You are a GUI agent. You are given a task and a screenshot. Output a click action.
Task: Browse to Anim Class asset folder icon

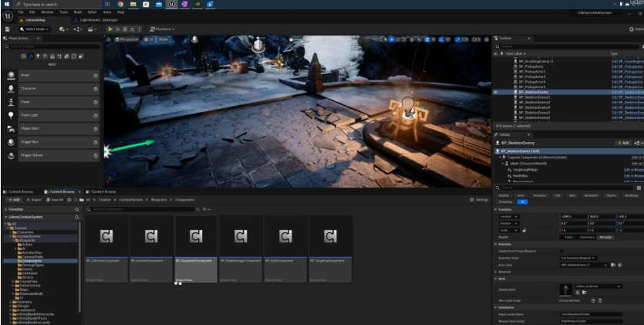click(x=613, y=265)
